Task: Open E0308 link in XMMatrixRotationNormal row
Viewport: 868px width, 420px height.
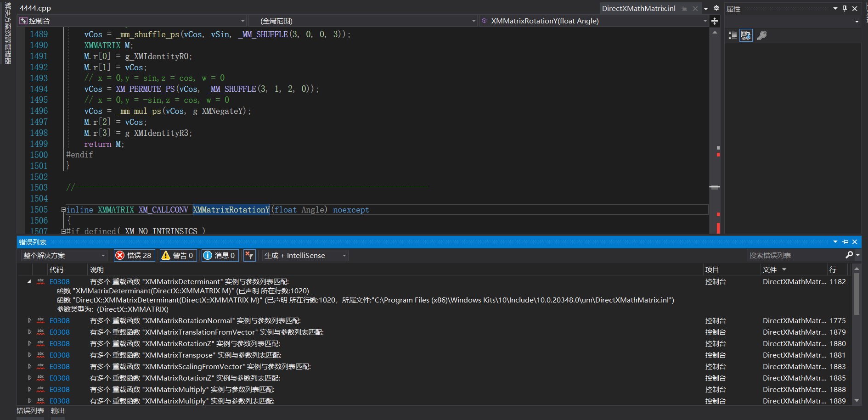Action: tap(60, 320)
